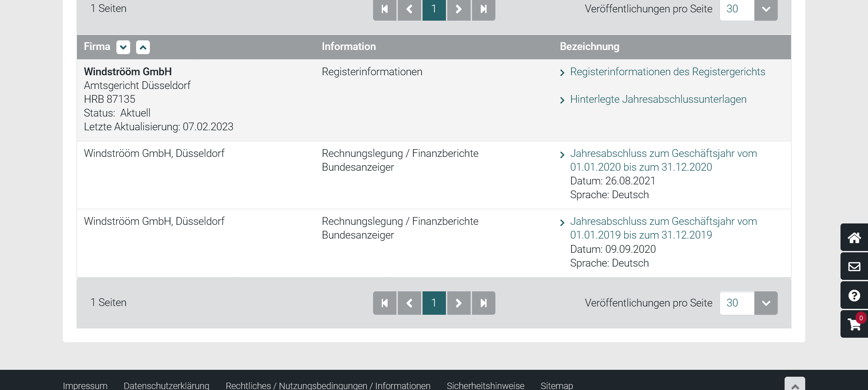Click the scroll-to-top arrow in footer
868x390 pixels.
[x=795, y=385]
